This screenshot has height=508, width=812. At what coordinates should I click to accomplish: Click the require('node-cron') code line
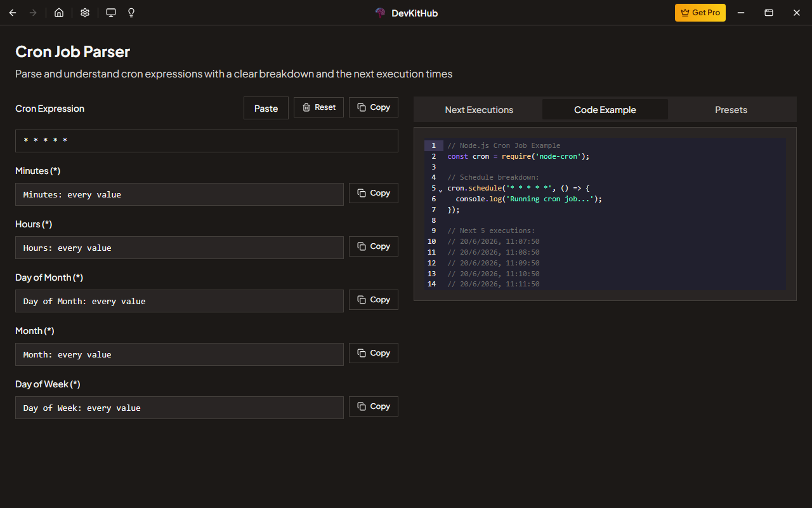(518, 156)
